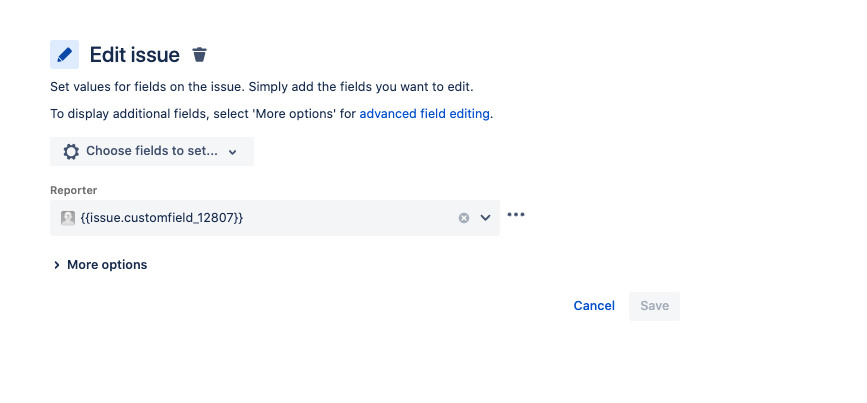This screenshot has height=403, width=867.
Task: Clear the Reporter value with the x icon
Action: pyautogui.click(x=464, y=218)
